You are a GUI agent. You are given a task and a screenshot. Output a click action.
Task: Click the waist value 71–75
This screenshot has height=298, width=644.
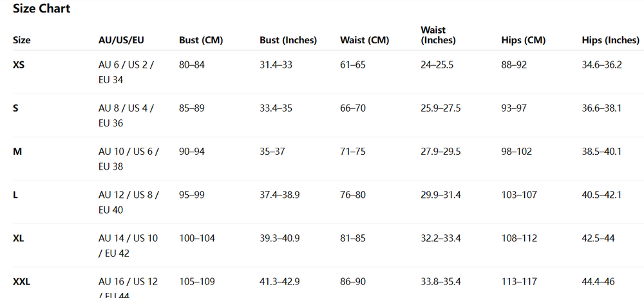353,152
